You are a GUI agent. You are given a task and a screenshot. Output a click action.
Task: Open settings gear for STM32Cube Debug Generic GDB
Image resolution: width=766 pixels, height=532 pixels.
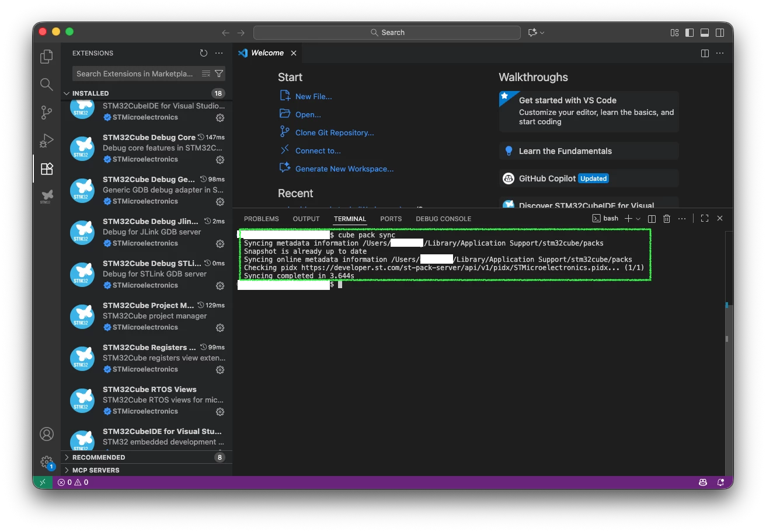tap(220, 201)
